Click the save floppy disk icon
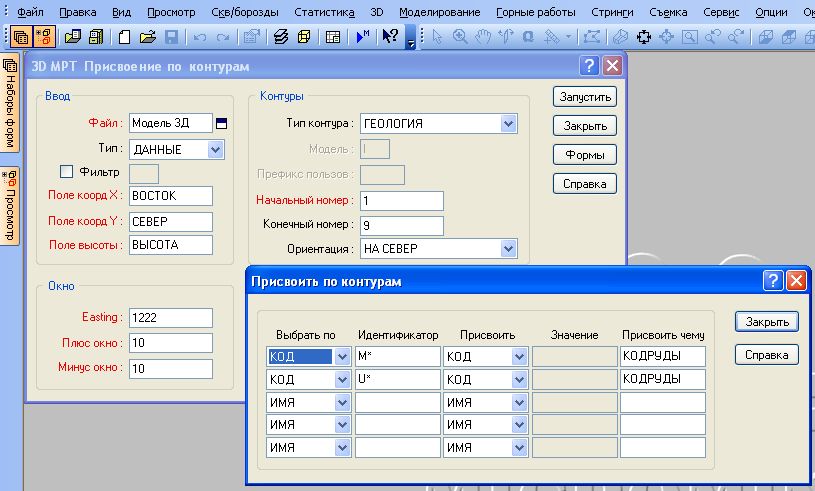The image size is (815, 491). (172, 37)
